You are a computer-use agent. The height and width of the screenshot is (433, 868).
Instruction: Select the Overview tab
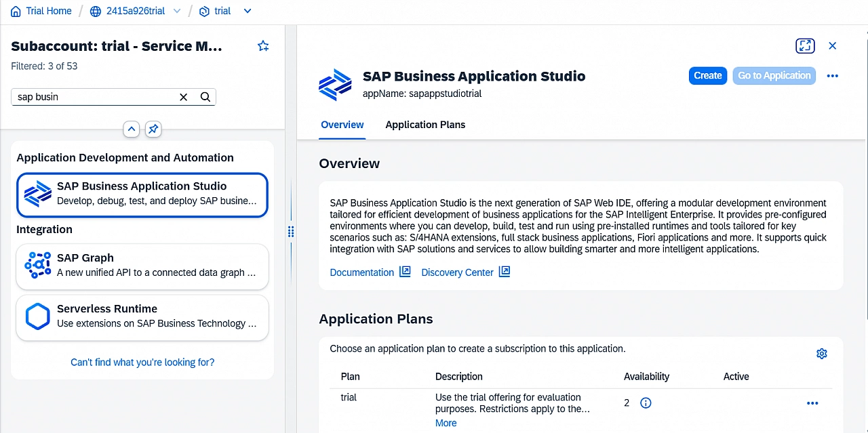342,125
